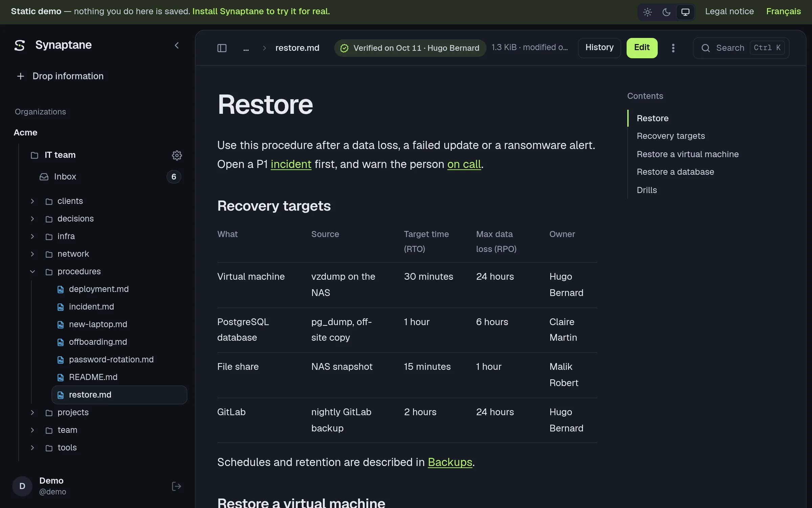Jump to Restore a database section
The width and height of the screenshot is (812, 508).
coord(675,172)
